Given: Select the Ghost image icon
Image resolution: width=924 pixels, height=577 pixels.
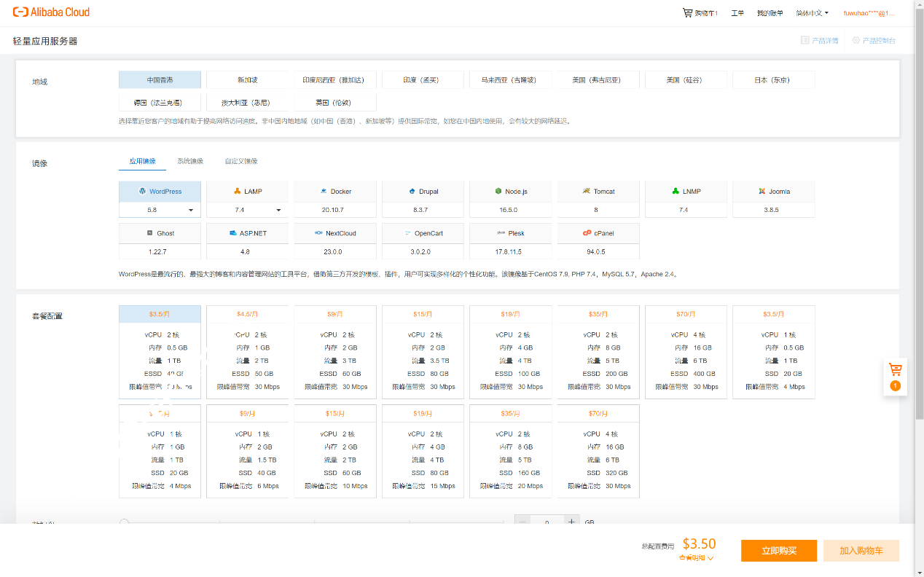Looking at the screenshot, I should 149,233.
